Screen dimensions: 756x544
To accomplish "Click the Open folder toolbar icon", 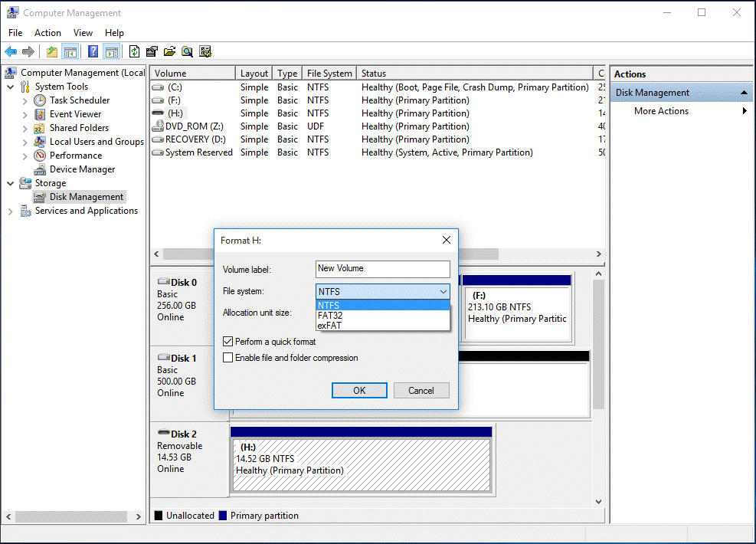I will click(x=170, y=51).
